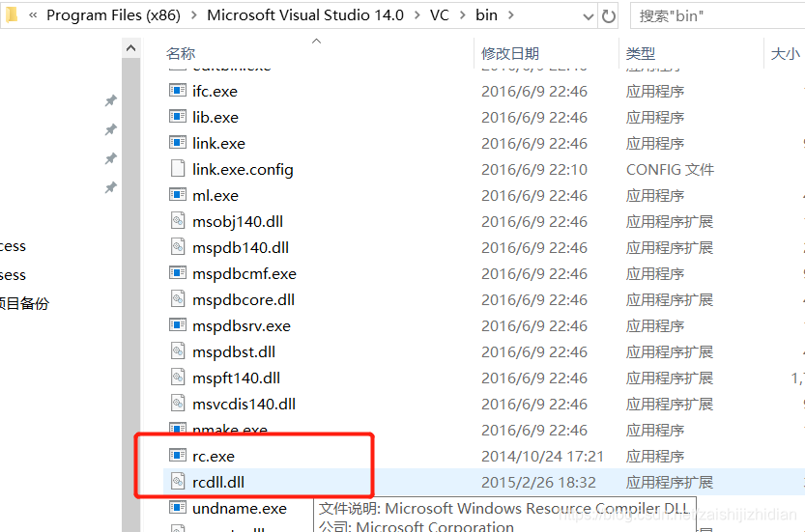Image resolution: width=805 pixels, height=532 pixels.
Task: Expand chevron after bin breadcrumb
Action: point(511,15)
